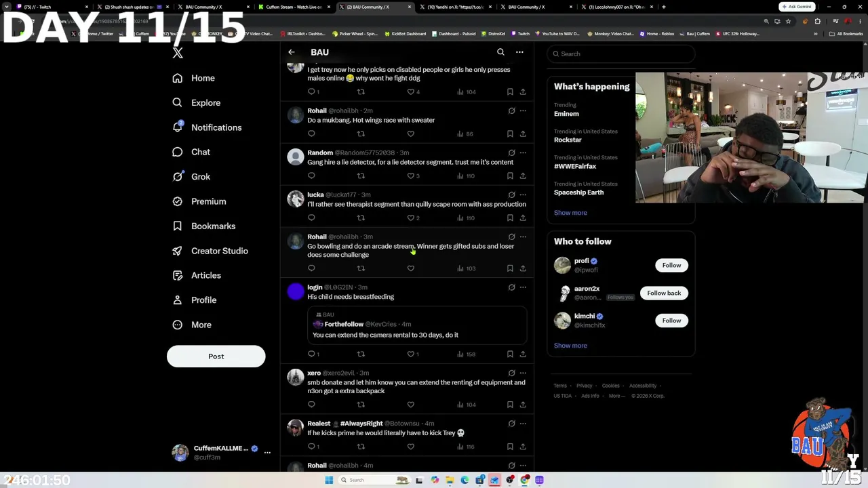The image size is (868, 488).
Task: Reply to Realest's kicks prime post
Action: tap(313, 447)
